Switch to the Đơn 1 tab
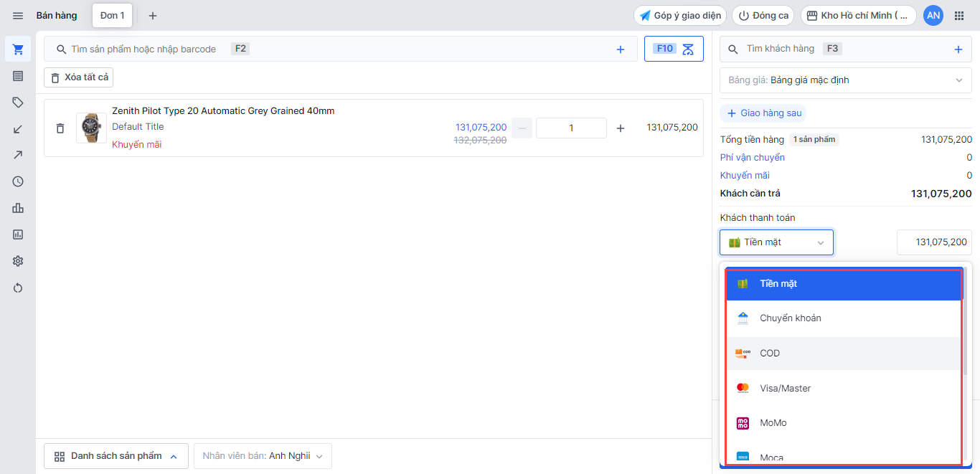 [112, 15]
